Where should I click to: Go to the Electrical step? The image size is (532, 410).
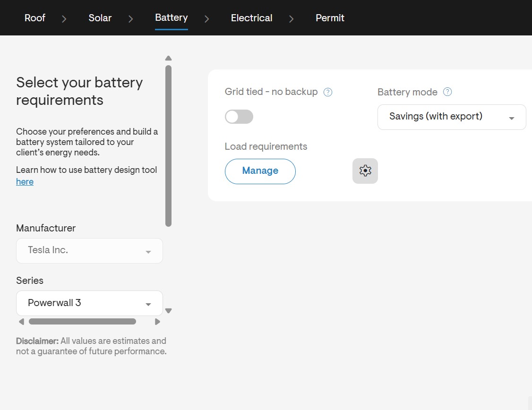(x=252, y=18)
